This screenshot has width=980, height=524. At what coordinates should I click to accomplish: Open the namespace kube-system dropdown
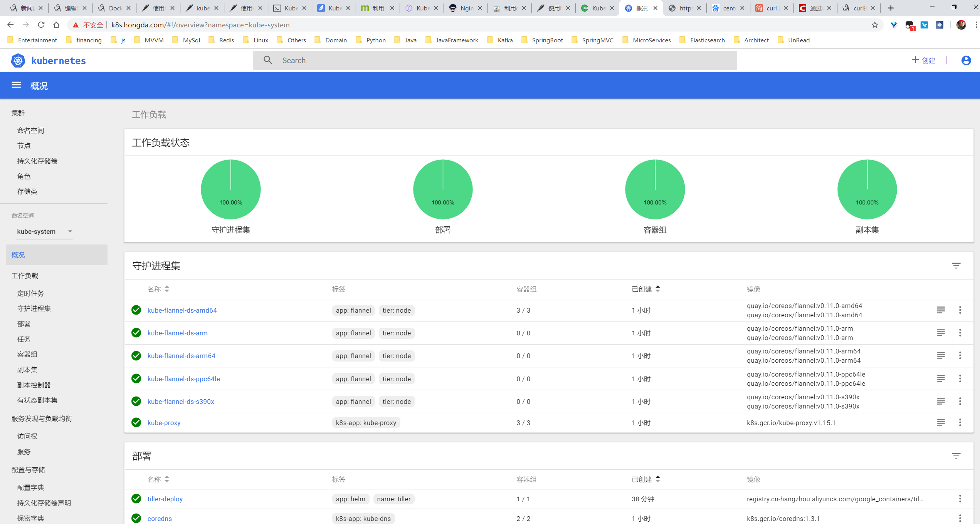(x=45, y=231)
